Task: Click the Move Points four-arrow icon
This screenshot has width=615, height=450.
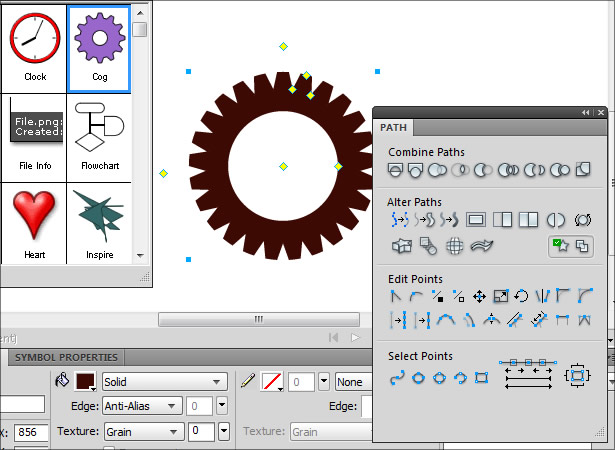Action: 479,297
